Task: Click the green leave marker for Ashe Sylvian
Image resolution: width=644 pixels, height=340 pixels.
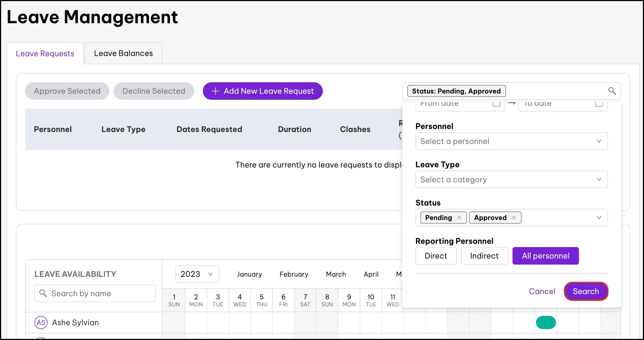Action: point(546,323)
